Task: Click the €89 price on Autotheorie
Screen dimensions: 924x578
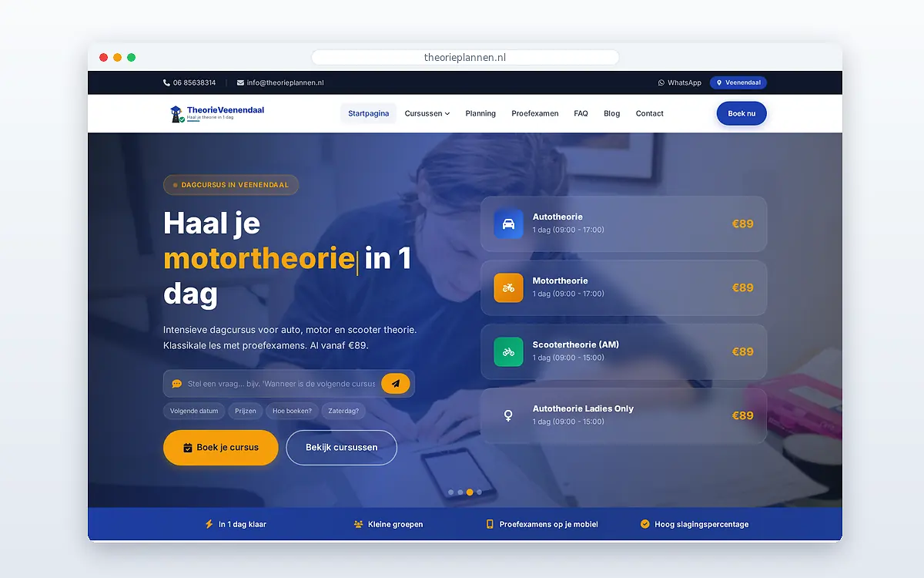Action: pyautogui.click(x=742, y=223)
